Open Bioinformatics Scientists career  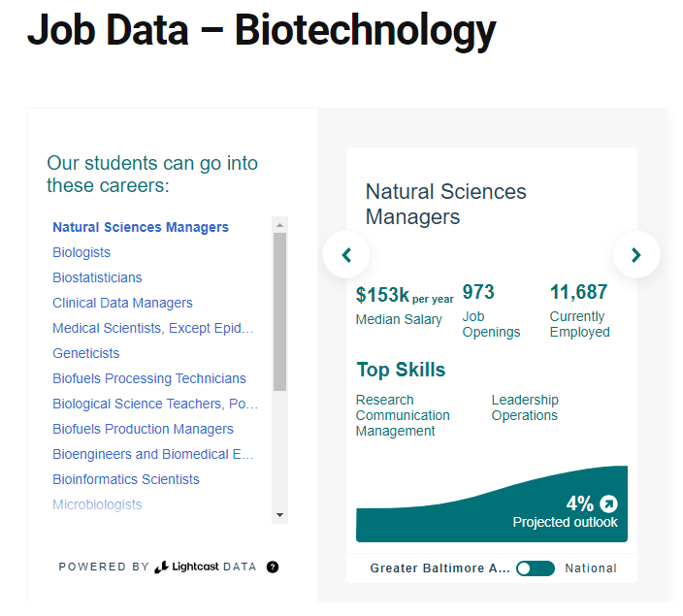[x=126, y=479]
